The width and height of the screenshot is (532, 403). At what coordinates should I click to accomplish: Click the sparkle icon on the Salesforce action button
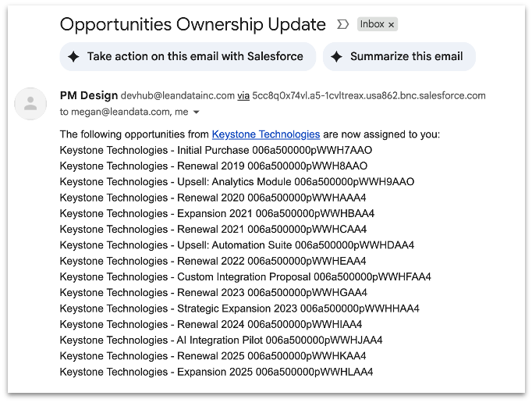74,56
